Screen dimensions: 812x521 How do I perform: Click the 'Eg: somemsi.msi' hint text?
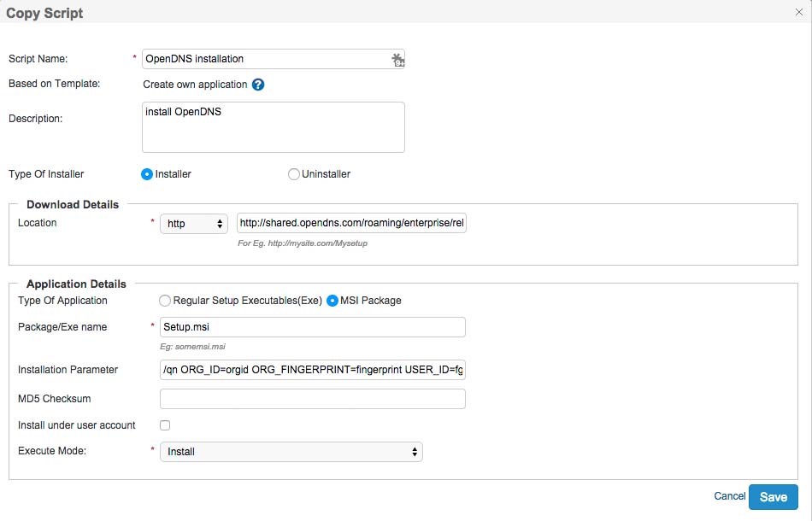pos(192,347)
